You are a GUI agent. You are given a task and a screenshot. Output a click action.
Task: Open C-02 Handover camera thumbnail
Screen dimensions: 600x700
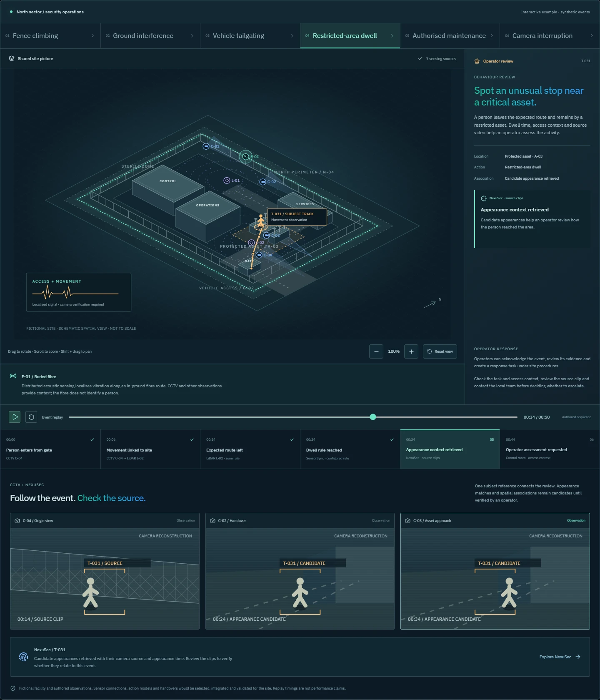(x=300, y=571)
